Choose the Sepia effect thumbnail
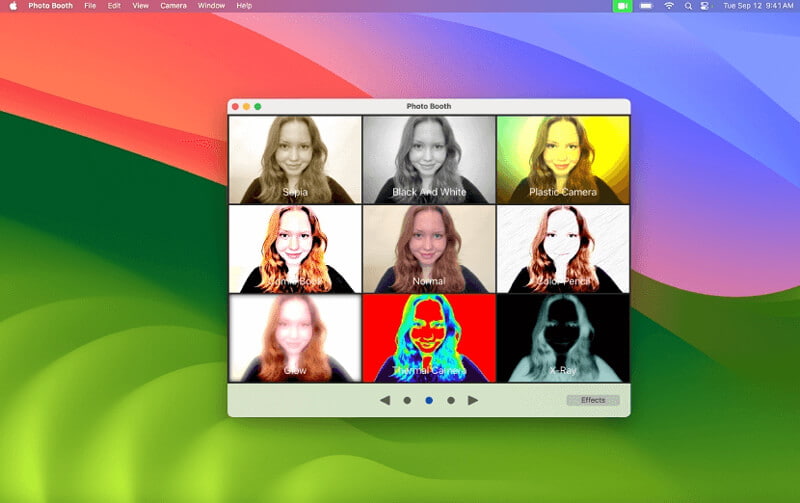 (x=295, y=160)
